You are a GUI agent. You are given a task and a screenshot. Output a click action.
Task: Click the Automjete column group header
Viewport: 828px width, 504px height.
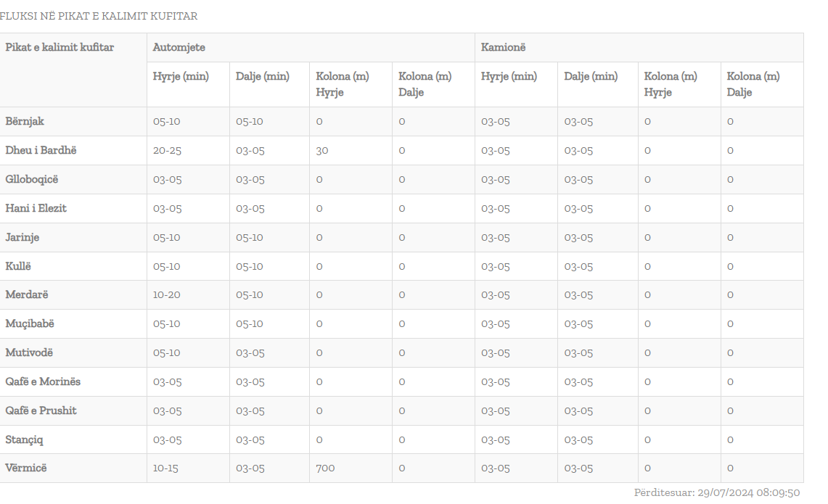pos(179,47)
